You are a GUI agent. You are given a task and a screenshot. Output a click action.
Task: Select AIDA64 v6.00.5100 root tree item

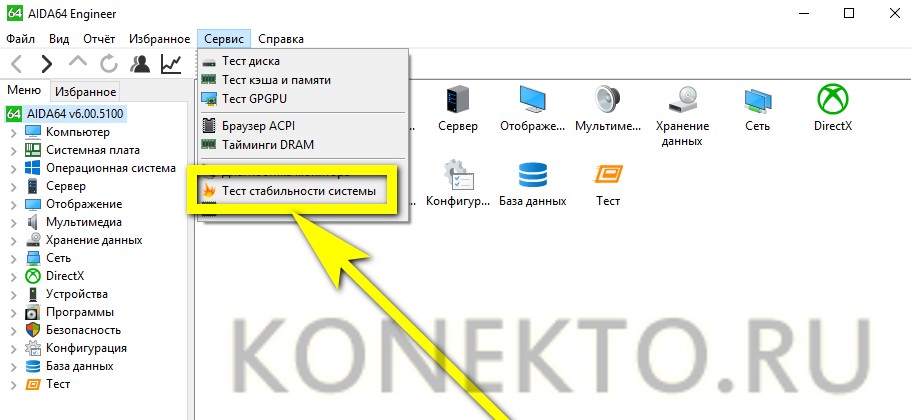point(74,113)
